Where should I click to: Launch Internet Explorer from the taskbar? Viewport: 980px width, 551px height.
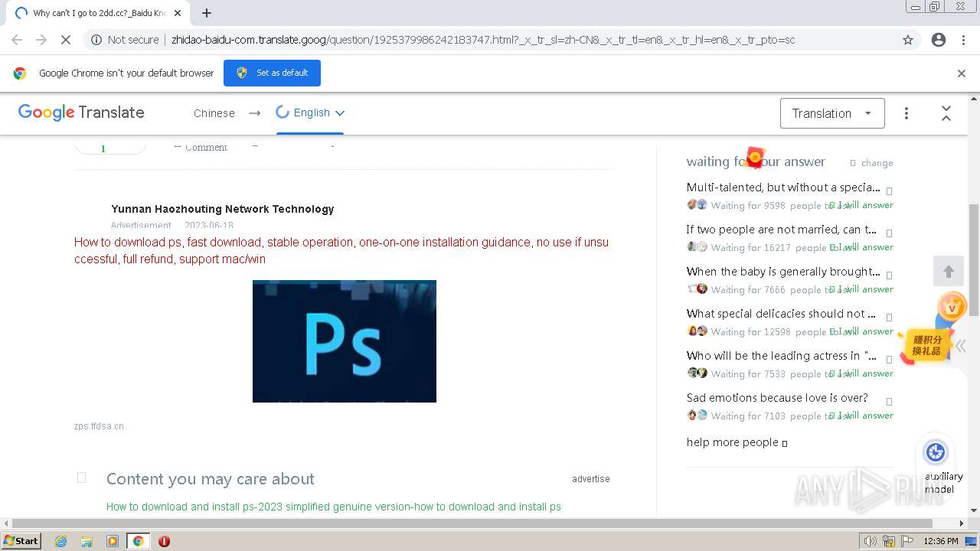pos(60,541)
